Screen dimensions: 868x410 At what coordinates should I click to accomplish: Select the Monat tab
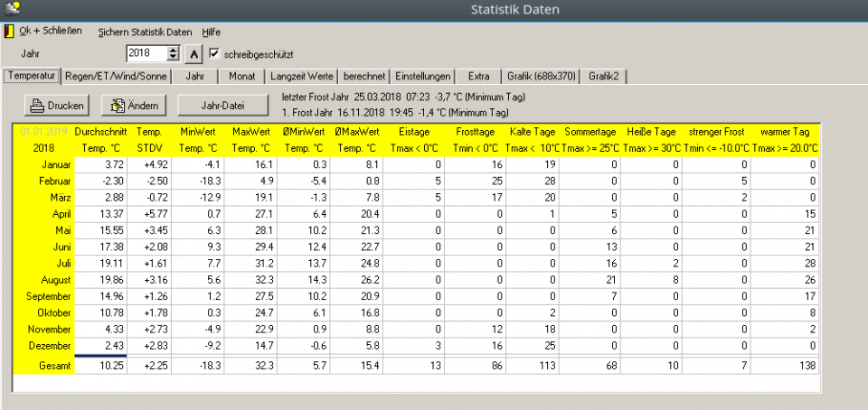[241, 76]
